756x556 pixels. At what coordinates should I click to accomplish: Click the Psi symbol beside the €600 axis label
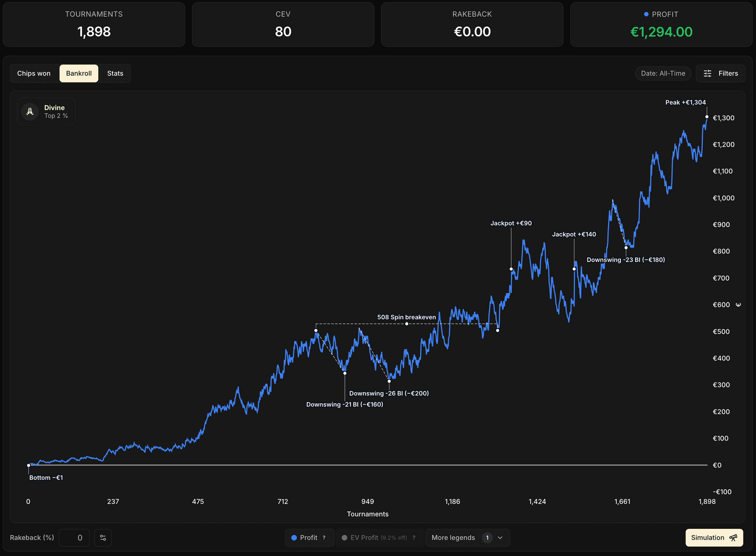click(x=739, y=305)
